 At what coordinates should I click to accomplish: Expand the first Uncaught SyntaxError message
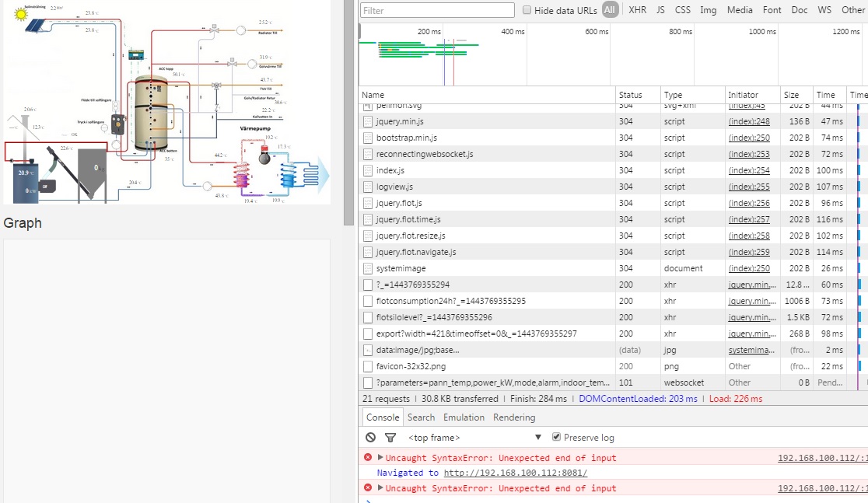point(380,458)
